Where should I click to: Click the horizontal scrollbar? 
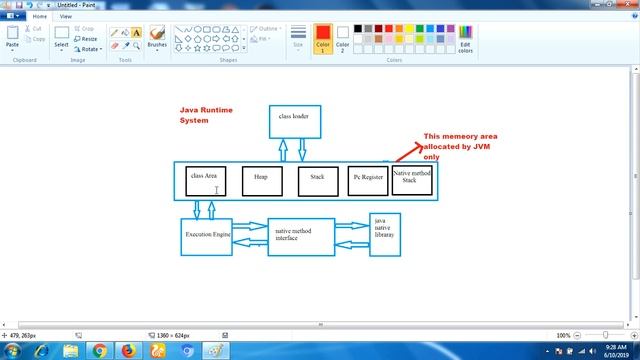pos(321,325)
